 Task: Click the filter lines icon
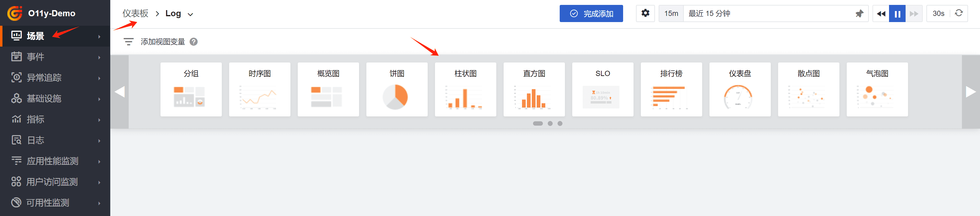129,42
